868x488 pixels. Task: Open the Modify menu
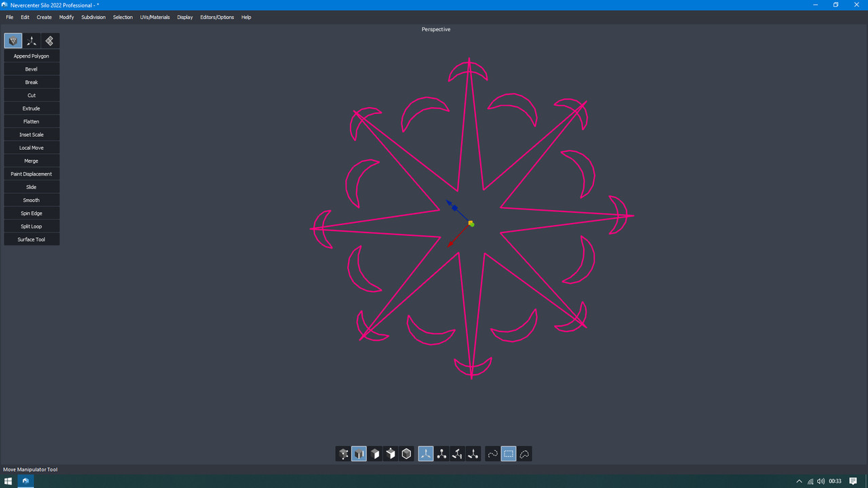66,17
